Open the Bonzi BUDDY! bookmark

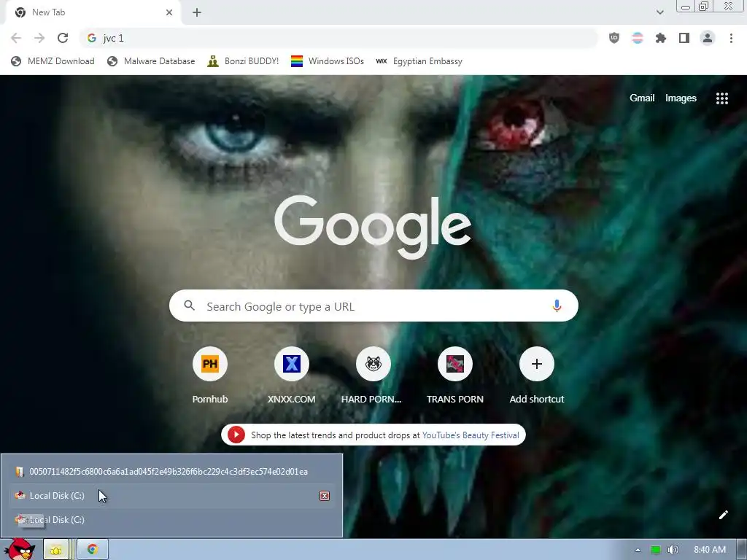[243, 61]
